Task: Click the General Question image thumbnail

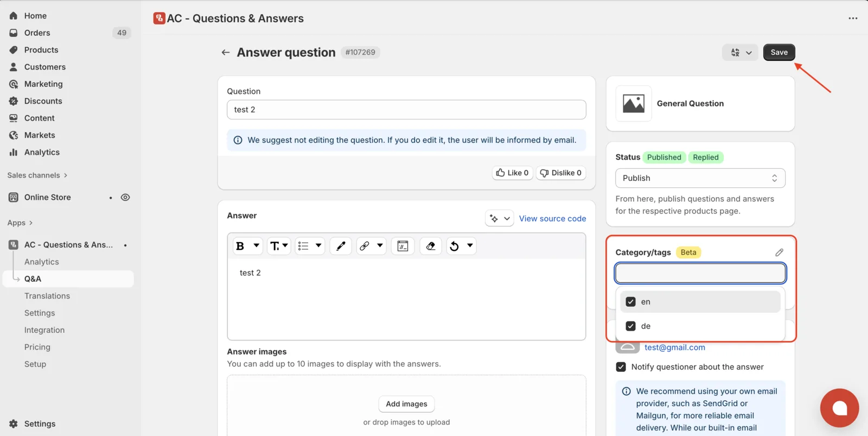Action: click(634, 103)
